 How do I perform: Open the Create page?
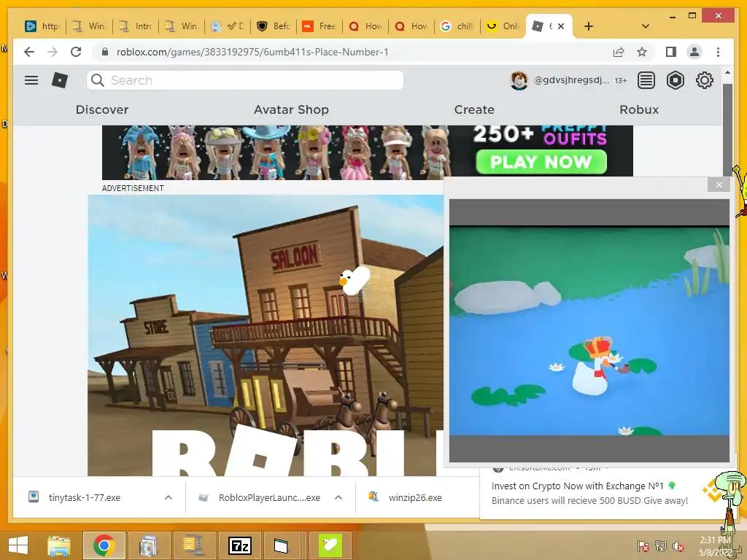click(474, 109)
